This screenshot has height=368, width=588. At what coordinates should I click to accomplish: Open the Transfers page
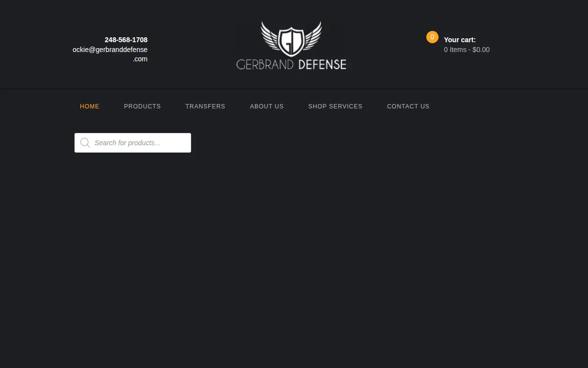point(205,106)
